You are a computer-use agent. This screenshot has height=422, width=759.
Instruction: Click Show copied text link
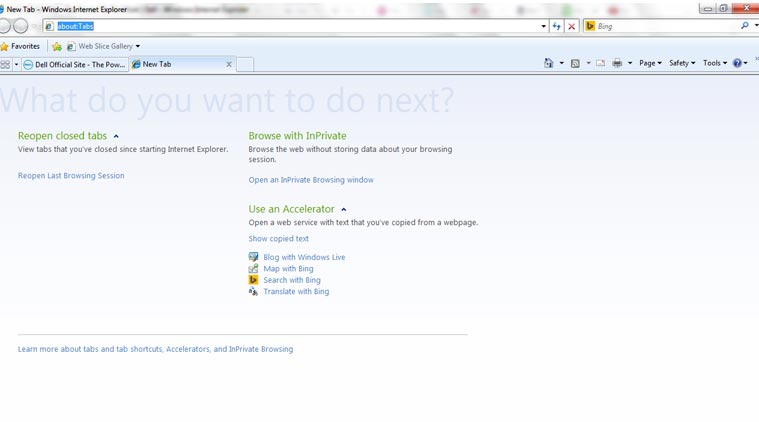(x=278, y=239)
